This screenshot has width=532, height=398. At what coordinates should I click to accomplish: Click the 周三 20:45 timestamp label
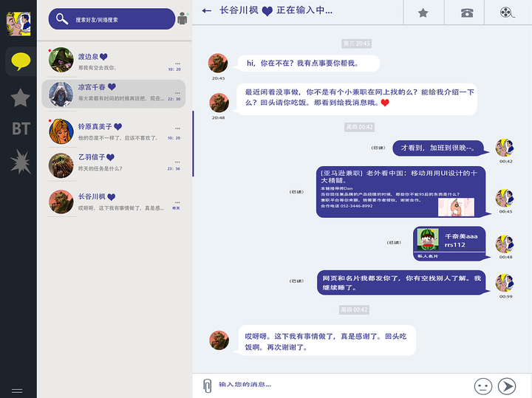(x=356, y=44)
